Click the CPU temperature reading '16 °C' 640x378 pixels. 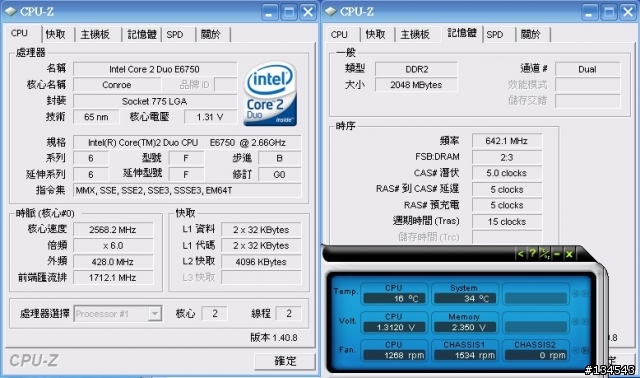click(394, 298)
